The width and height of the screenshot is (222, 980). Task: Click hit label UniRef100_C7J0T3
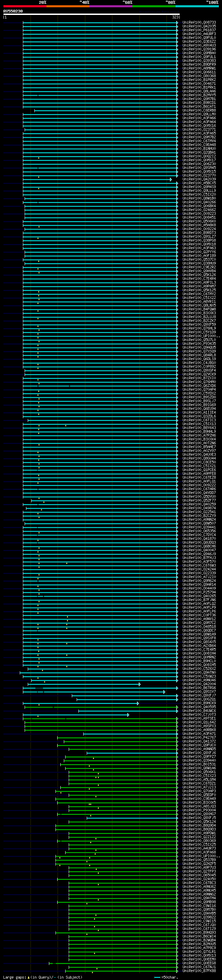[199, 714]
